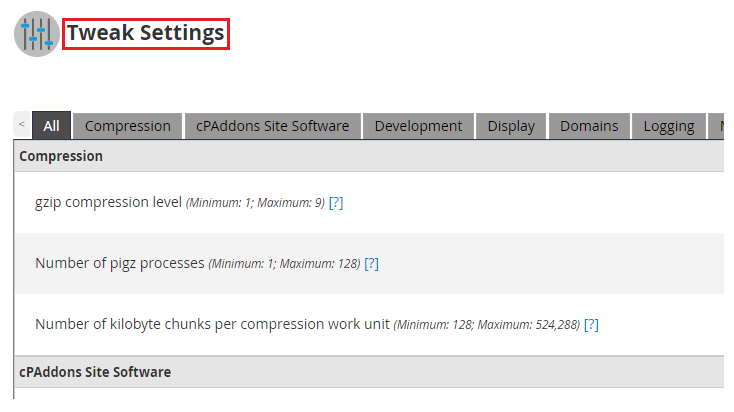Click the Tweak Settings sliders icon
Screen dimensions: 734x412
point(37,34)
